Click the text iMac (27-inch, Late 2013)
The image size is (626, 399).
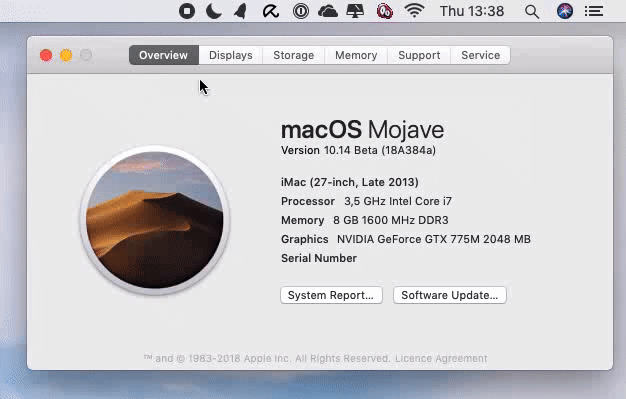tap(350, 182)
